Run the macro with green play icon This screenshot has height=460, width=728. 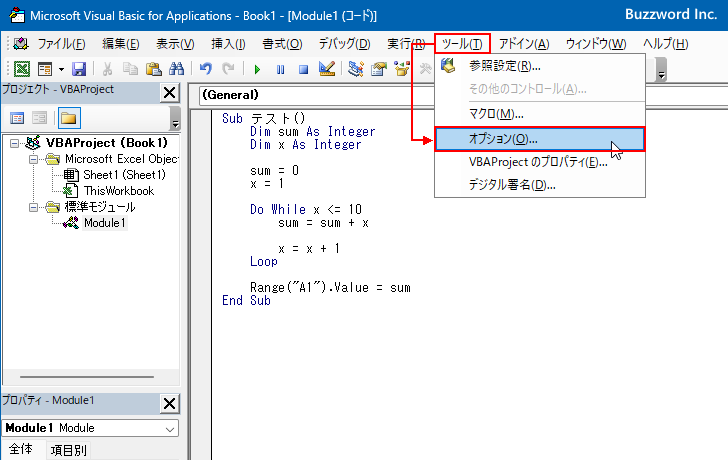coord(257,70)
